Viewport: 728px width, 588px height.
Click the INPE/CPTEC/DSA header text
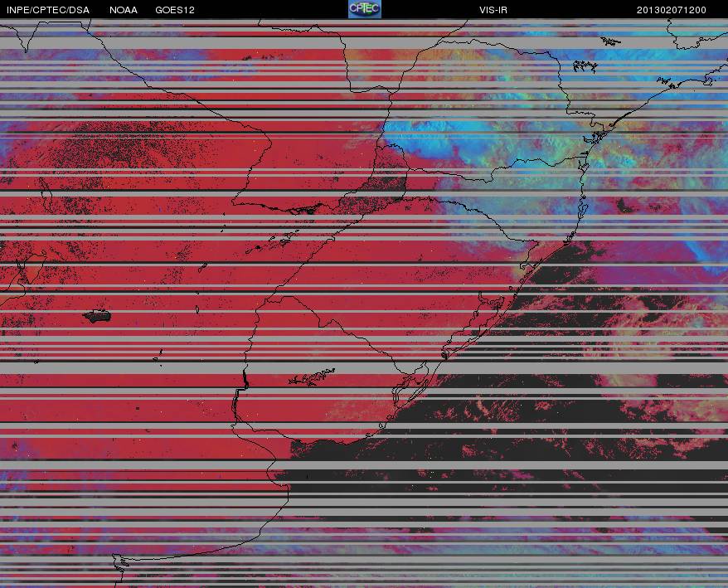click(48, 10)
